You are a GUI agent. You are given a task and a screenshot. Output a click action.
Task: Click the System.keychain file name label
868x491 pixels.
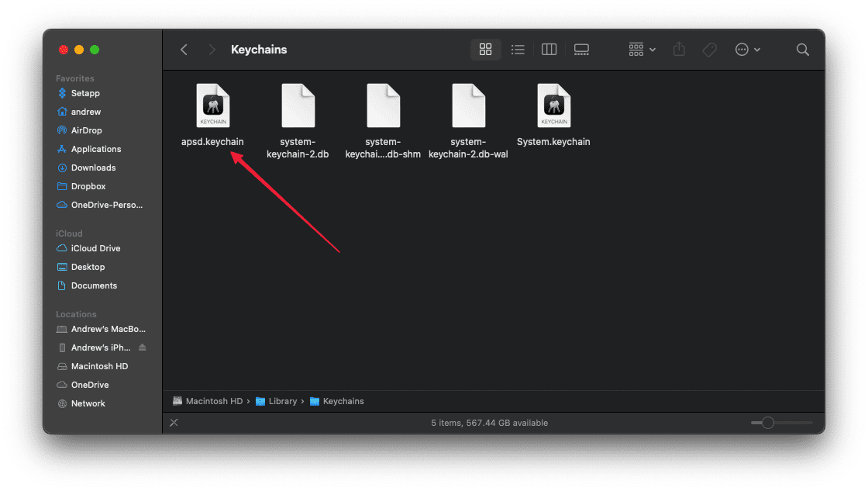point(553,142)
